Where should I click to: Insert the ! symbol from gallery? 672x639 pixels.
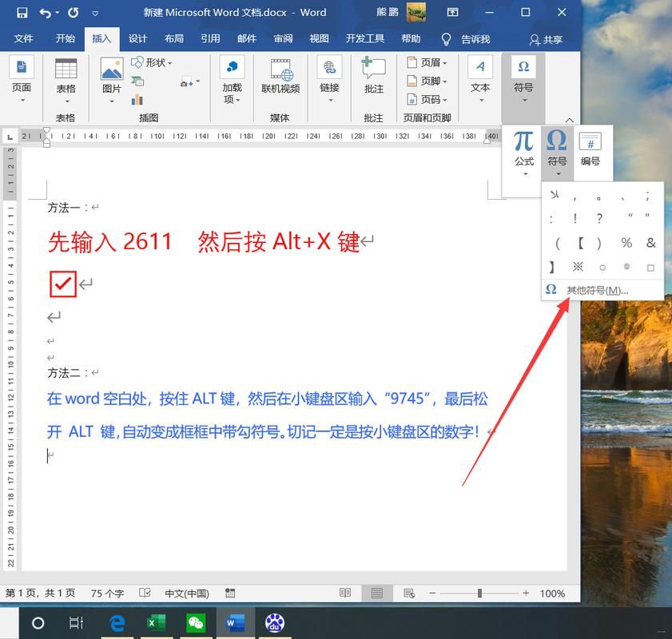tap(575, 218)
